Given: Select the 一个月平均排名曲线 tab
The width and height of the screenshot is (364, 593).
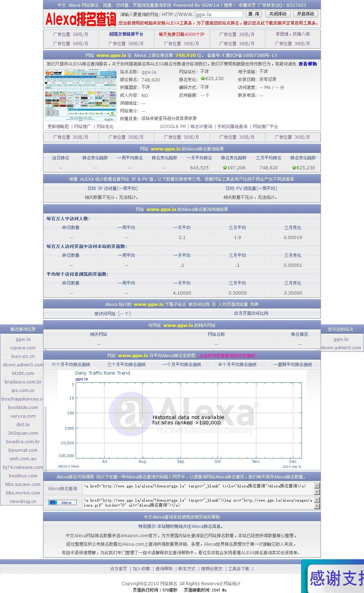Looking at the screenshot, I should point(182,365).
